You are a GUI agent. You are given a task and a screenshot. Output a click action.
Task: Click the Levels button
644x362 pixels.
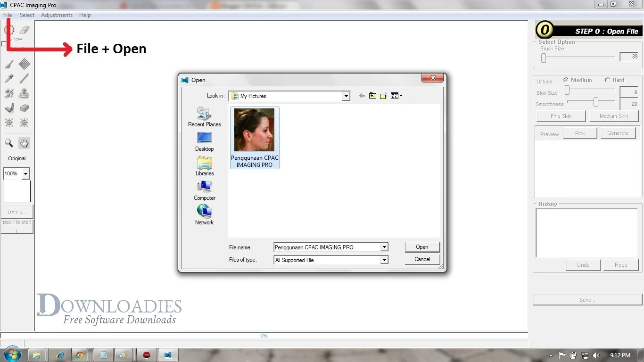pos(17,212)
